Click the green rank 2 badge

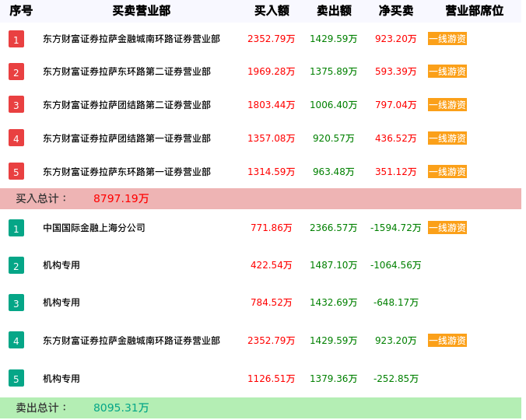point(16,265)
